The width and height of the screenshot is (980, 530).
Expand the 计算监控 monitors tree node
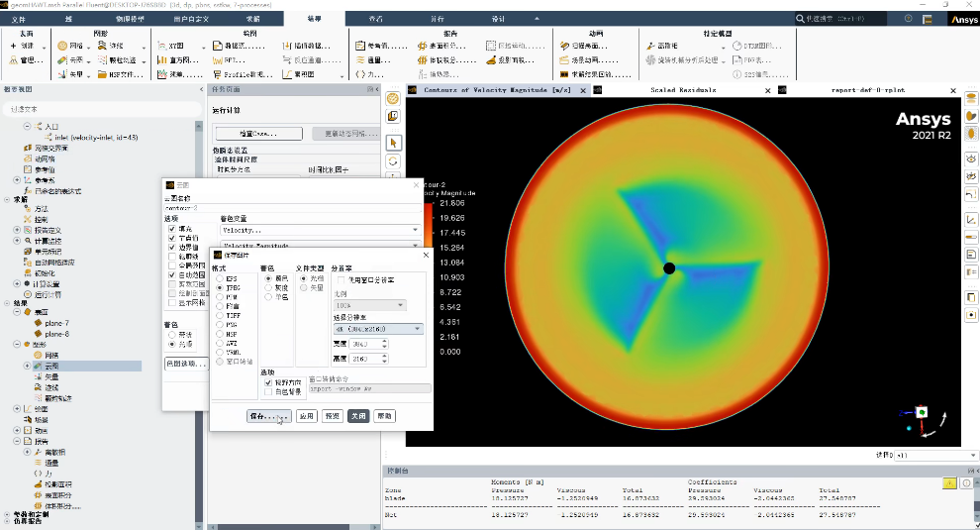tap(17, 241)
